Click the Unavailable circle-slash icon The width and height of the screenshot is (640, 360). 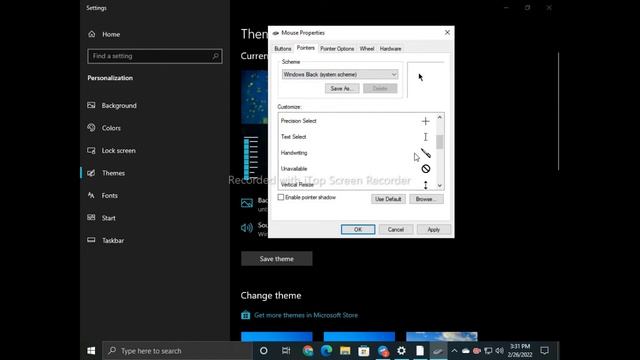[426, 169]
